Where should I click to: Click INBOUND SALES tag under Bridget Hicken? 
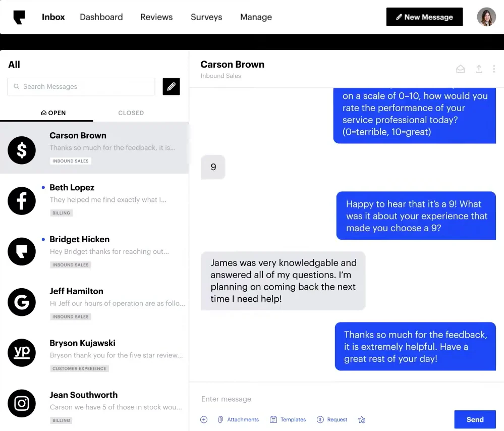[71, 265]
